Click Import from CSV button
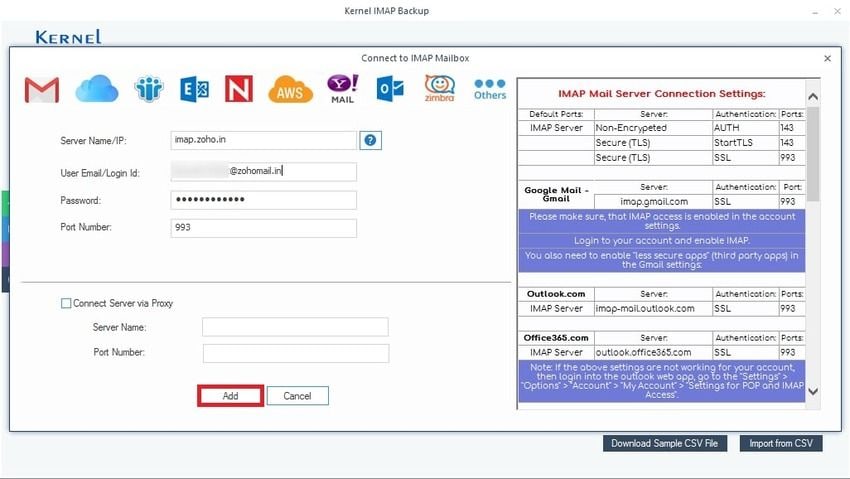This screenshot has height=479, width=850. pos(781,443)
